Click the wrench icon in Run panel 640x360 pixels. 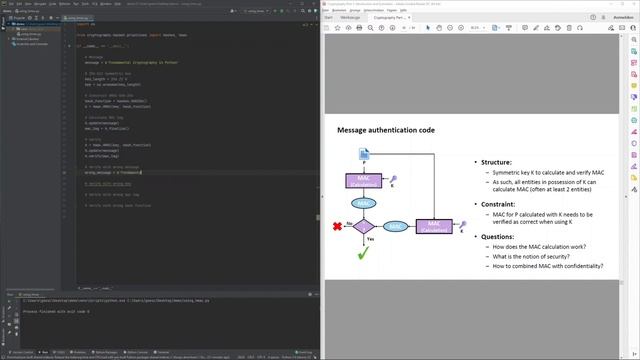coord(9,308)
